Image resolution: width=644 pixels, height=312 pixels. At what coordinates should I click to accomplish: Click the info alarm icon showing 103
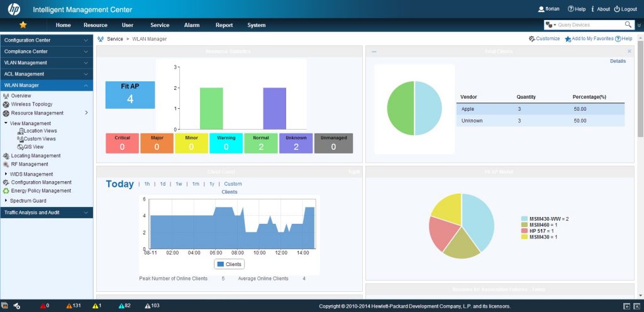pos(148,306)
